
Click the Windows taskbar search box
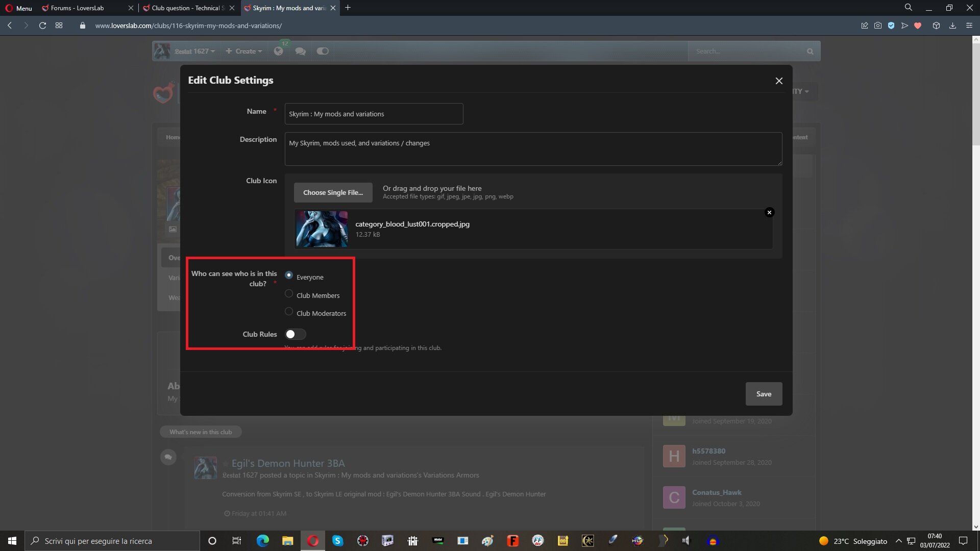point(112,541)
